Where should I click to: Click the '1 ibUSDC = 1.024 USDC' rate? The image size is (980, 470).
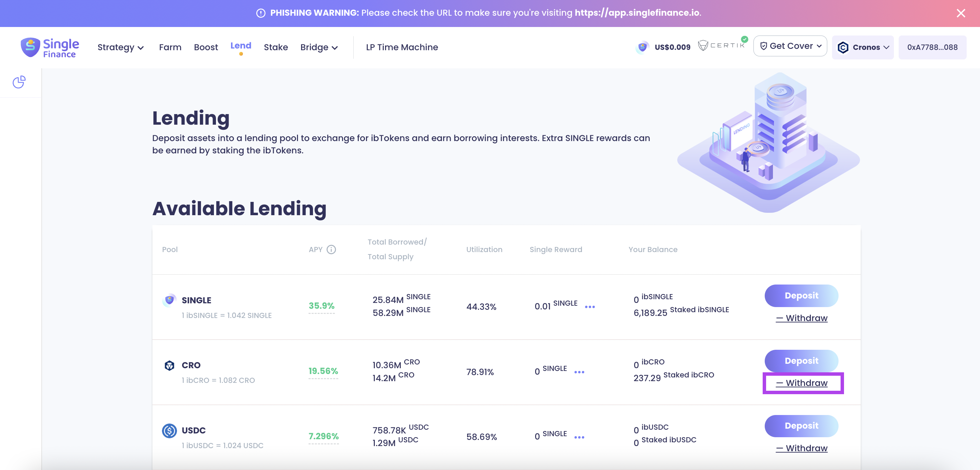(222, 445)
